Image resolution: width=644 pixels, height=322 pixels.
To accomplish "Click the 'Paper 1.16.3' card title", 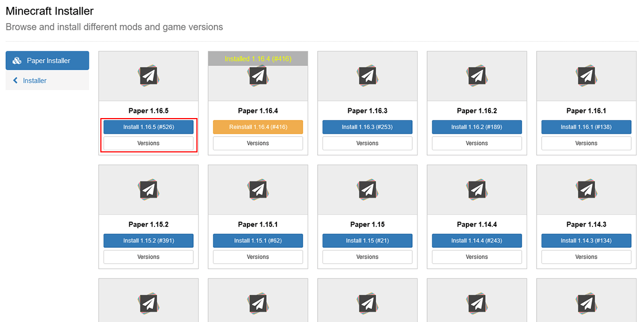I will pyautogui.click(x=368, y=111).
